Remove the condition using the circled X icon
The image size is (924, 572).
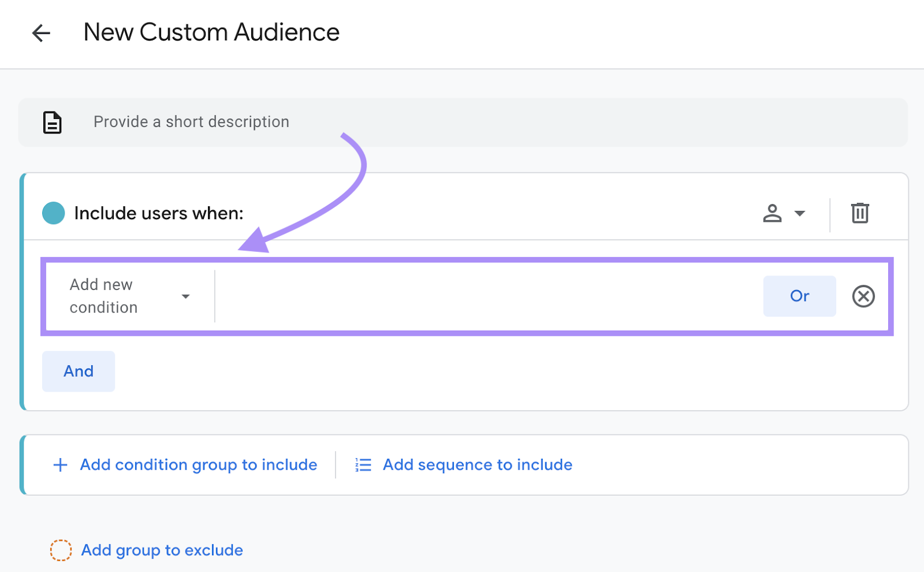point(863,296)
